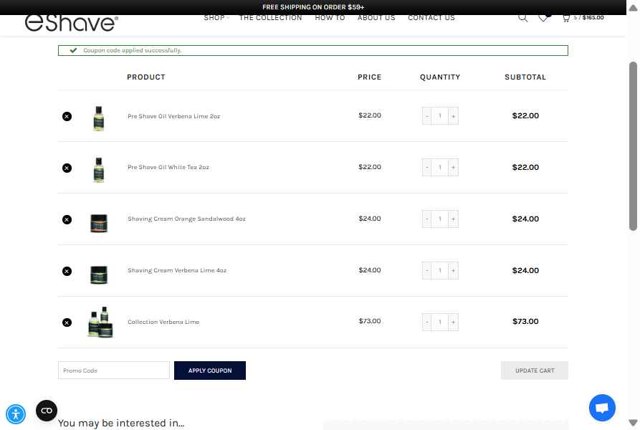This screenshot has width=640, height=430.
Task: Click the FREE SHIPPING ON ORDER $59+ banner
Action: [313, 7]
